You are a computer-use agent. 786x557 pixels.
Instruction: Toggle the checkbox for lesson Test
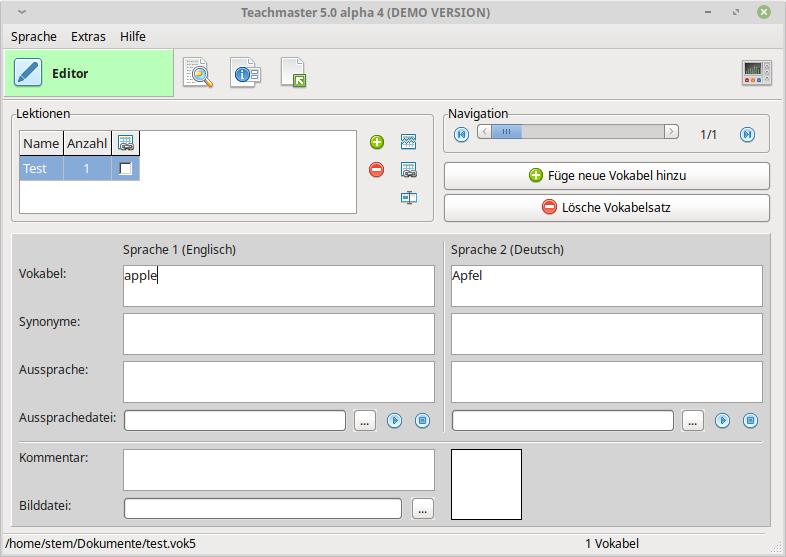click(x=125, y=169)
